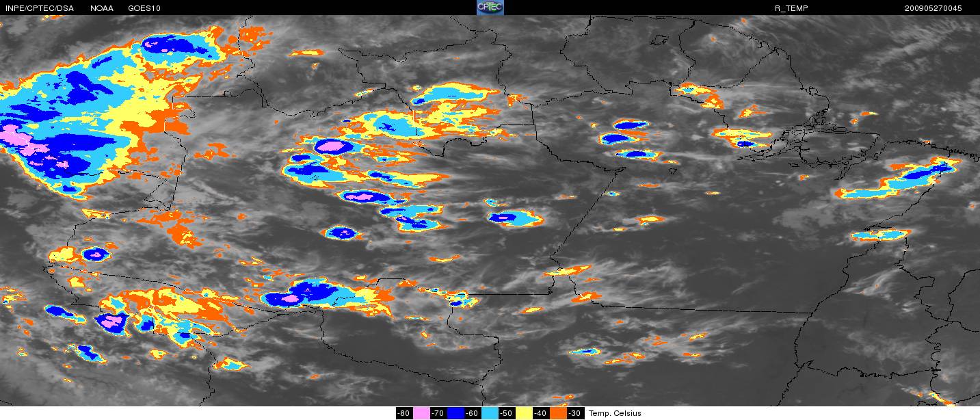The height and width of the screenshot is (420, 980).
Task: Select the yellow legend color swatch
Action: point(525,413)
